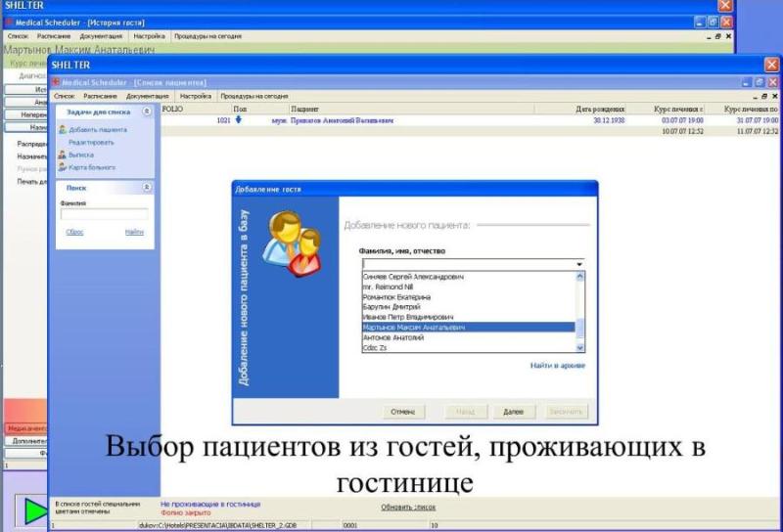Click Найти в архиве link in dialog
This screenshot has height=532, width=783.
click(x=557, y=366)
